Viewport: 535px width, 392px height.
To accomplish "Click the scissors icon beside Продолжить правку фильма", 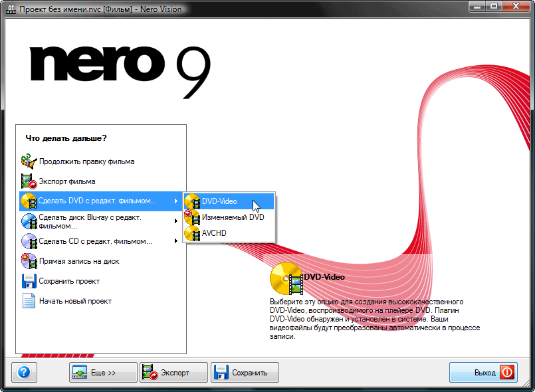I will coord(29,161).
